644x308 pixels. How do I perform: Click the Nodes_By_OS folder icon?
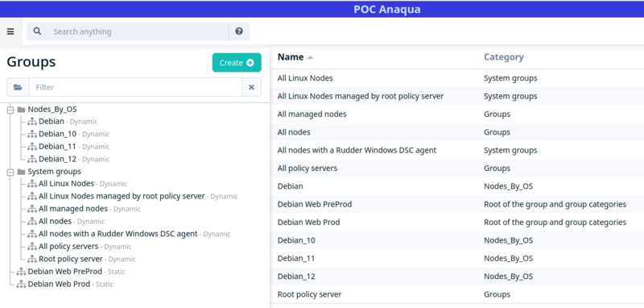pos(21,110)
